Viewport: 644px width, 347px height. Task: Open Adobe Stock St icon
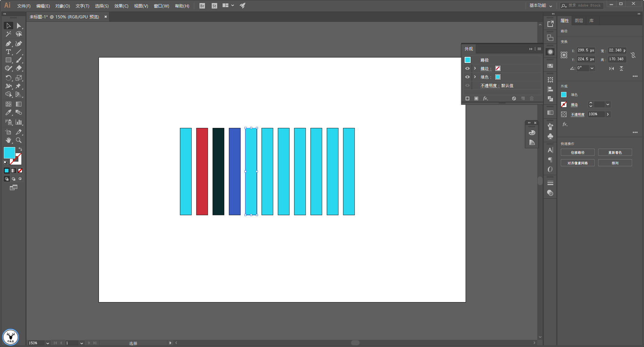click(214, 6)
